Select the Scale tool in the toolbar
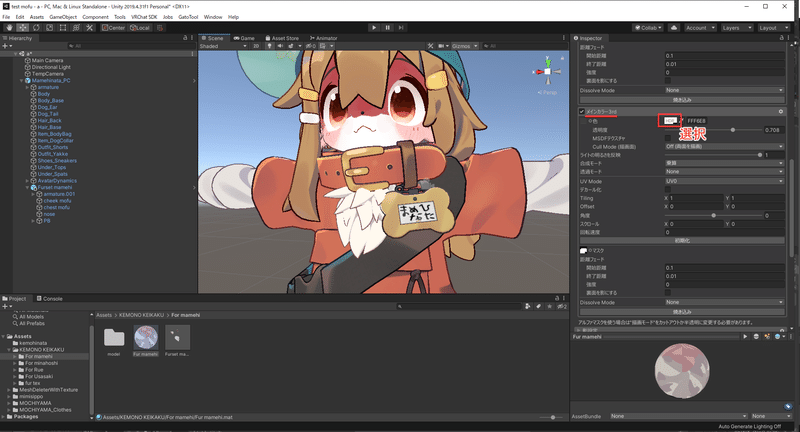The height and width of the screenshot is (432, 800). (49, 28)
